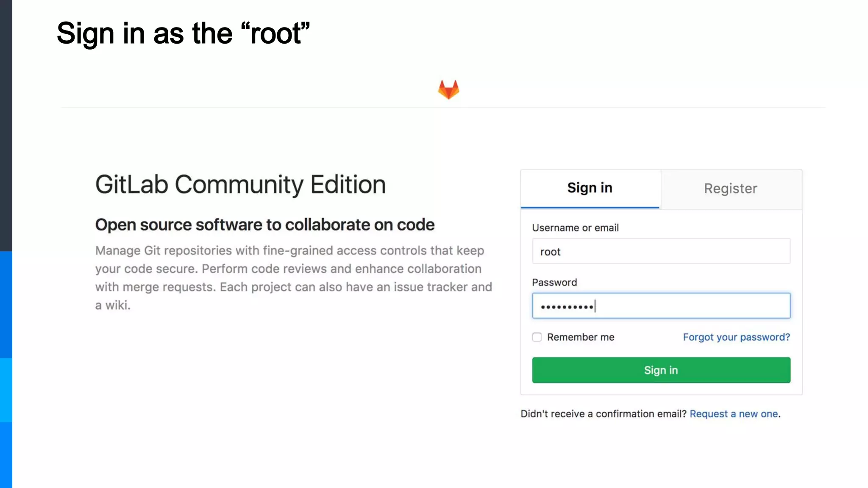Click the typed word root in username
The image size is (868, 488).
tap(550, 252)
